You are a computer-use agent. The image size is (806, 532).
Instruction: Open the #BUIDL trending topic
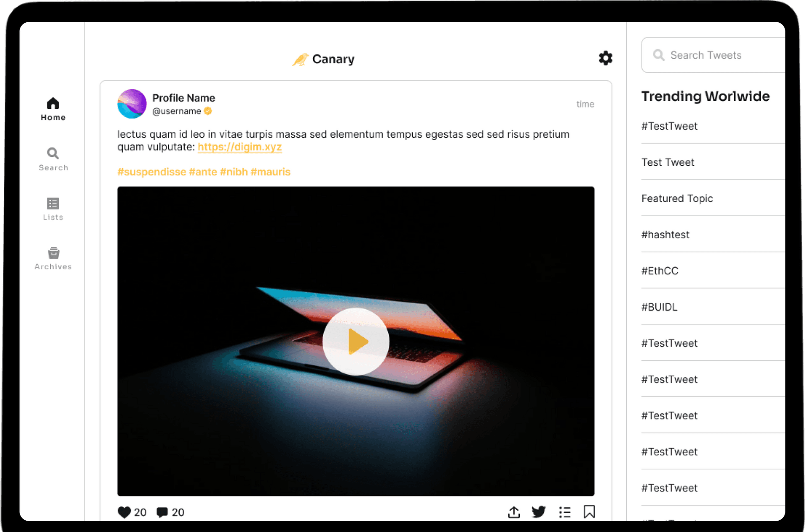[x=659, y=307]
